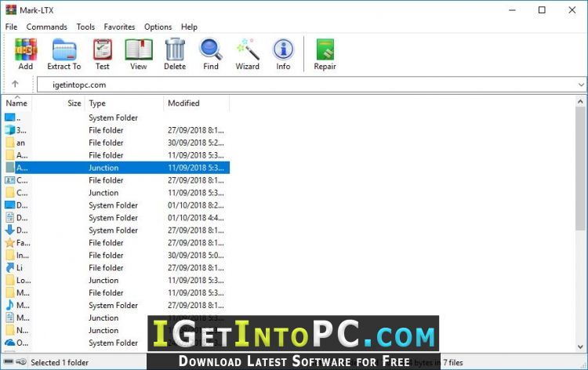Sort by the Size column header
Screen dimensions: 588x370
pyautogui.click(x=59, y=103)
